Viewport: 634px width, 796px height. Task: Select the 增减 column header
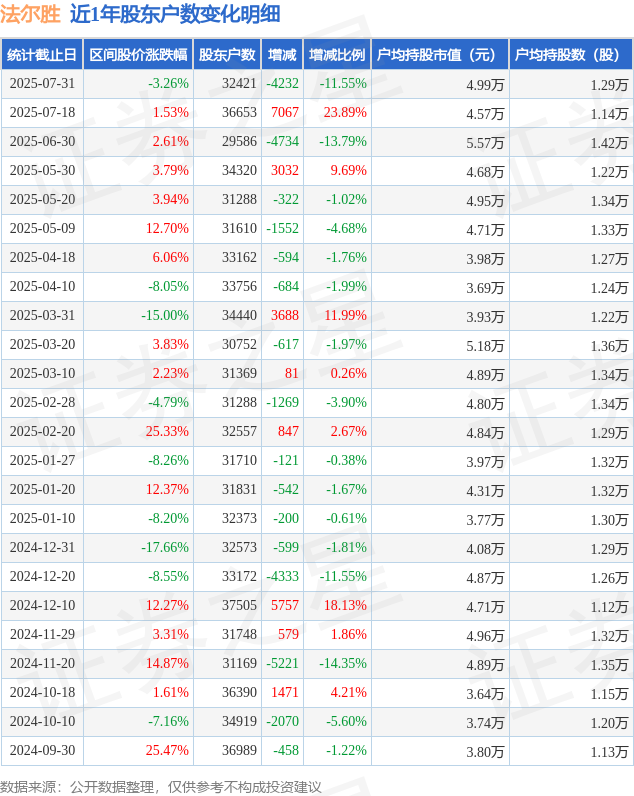282,55
